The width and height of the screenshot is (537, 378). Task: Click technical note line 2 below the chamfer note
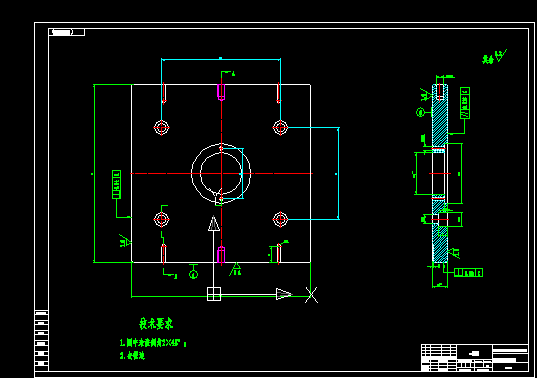132,356
